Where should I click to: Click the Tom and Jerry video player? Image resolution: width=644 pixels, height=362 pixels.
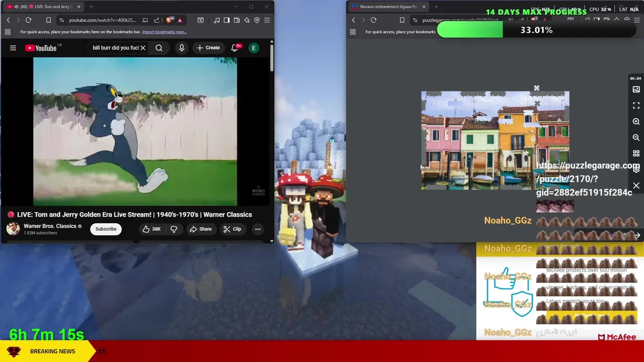click(135, 132)
